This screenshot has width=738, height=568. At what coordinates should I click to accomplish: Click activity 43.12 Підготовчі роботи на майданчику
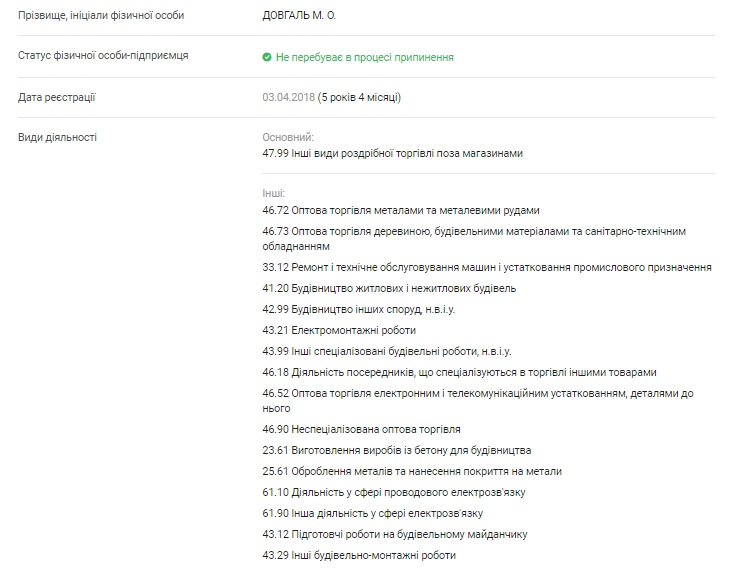(x=394, y=534)
